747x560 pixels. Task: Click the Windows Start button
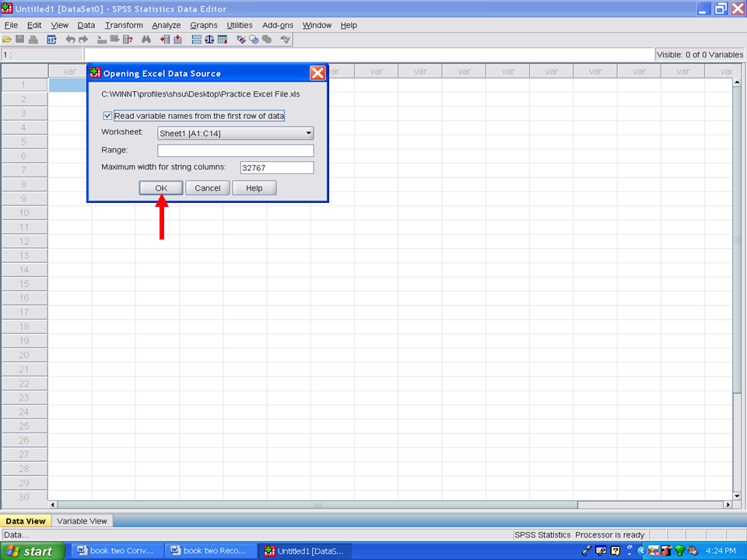click(x=31, y=551)
